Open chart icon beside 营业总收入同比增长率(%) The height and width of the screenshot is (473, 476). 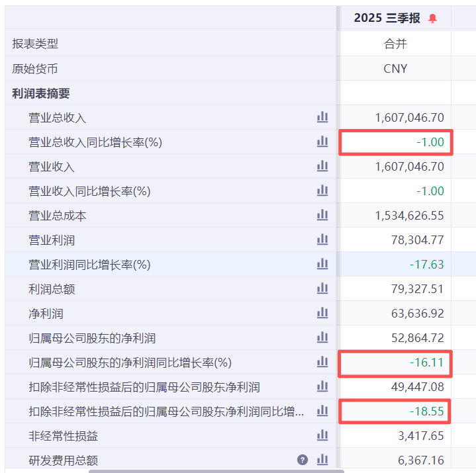tap(322, 142)
